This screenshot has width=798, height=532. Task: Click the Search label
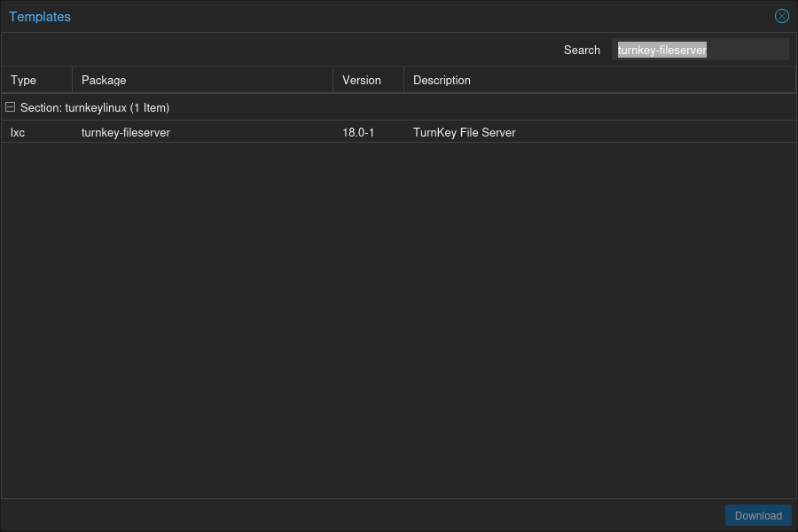[582, 50]
